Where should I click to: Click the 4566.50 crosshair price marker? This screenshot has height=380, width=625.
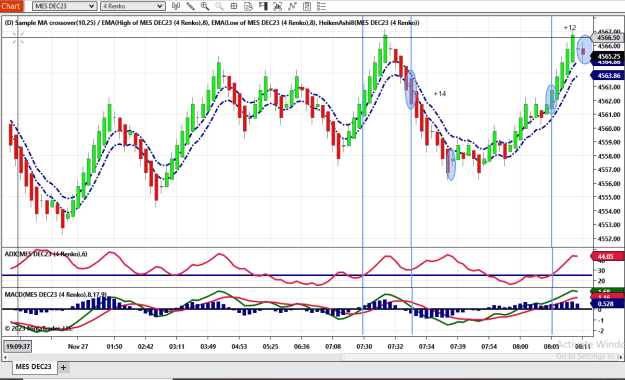[608, 37]
